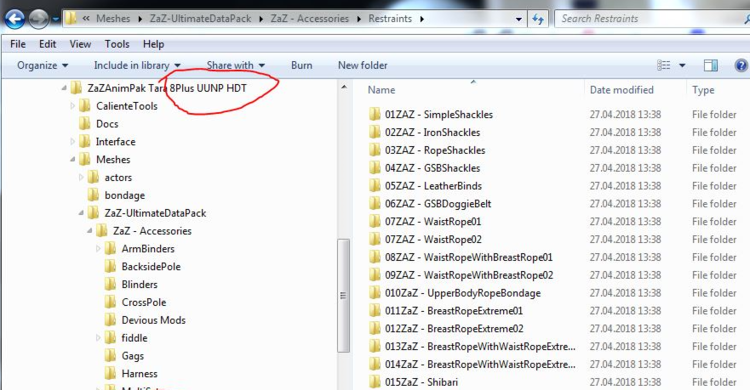Select Blinders folder in the tree
The width and height of the screenshot is (750, 390).
point(139,284)
